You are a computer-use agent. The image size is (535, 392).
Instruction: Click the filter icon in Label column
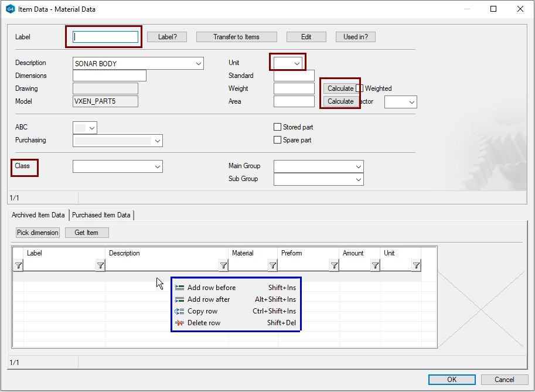pos(100,266)
